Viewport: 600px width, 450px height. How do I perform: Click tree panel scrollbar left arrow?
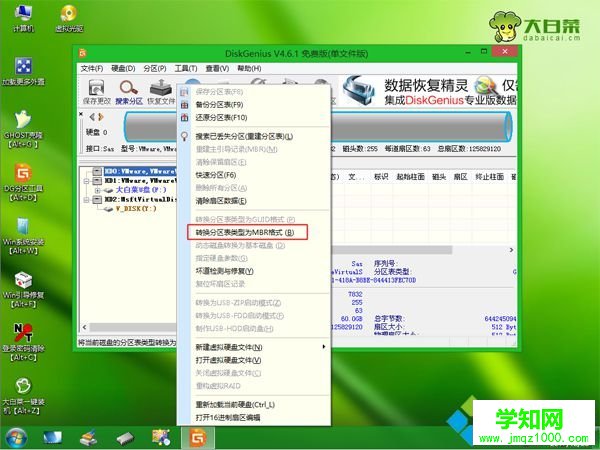pos(85,327)
